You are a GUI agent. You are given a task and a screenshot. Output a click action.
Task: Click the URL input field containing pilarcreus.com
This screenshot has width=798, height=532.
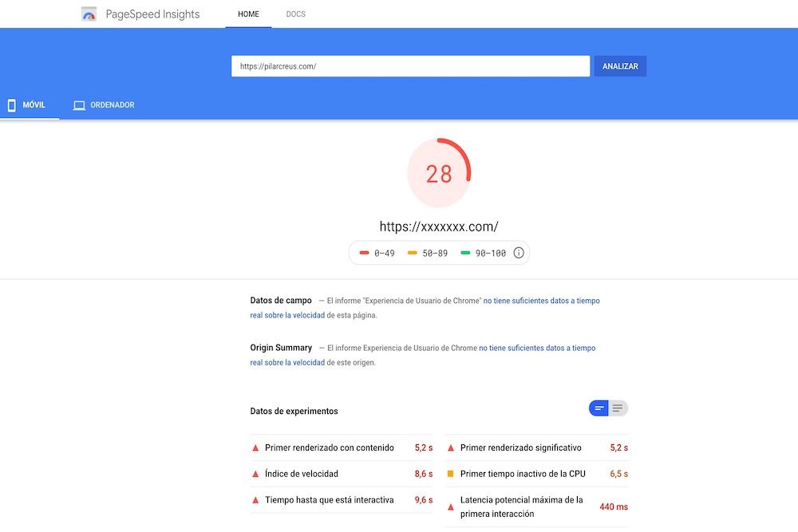coord(410,66)
